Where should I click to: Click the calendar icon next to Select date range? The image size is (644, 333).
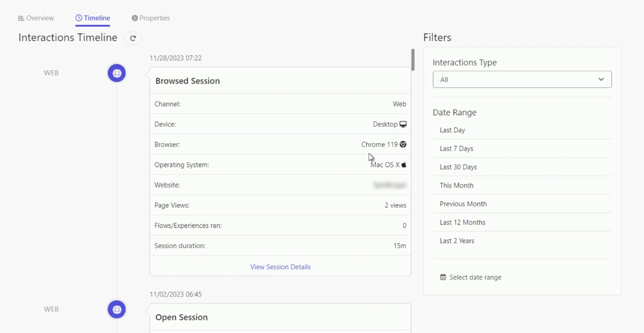pyautogui.click(x=443, y=277)
